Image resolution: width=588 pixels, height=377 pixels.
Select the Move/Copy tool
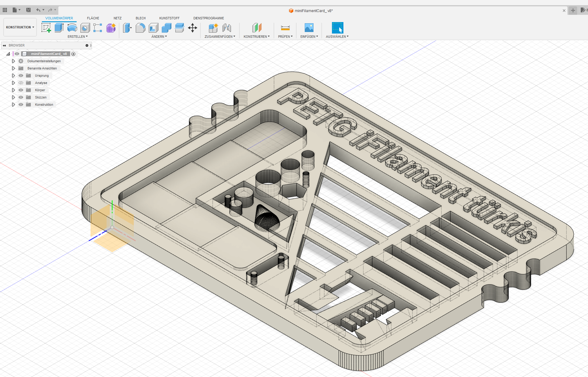(193, 28)
